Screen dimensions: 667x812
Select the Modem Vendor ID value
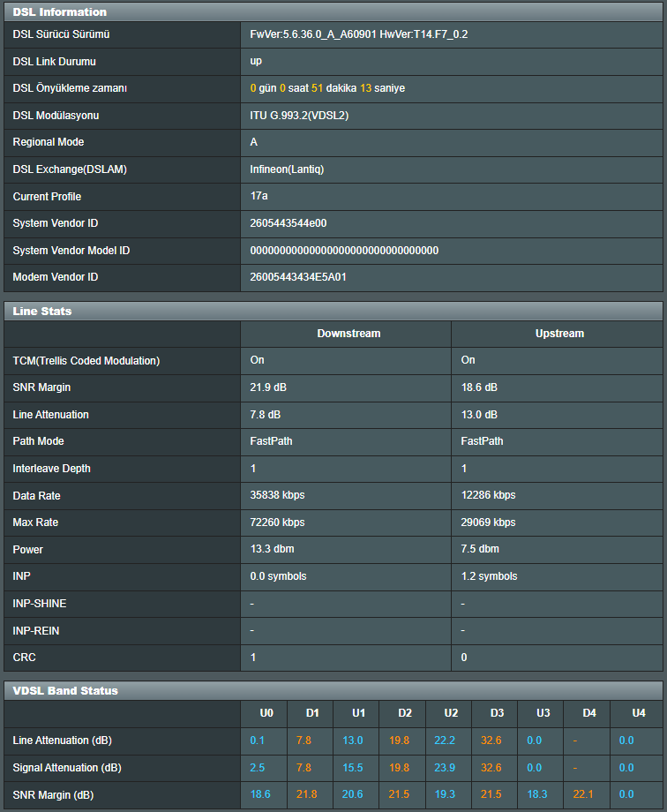298,277
